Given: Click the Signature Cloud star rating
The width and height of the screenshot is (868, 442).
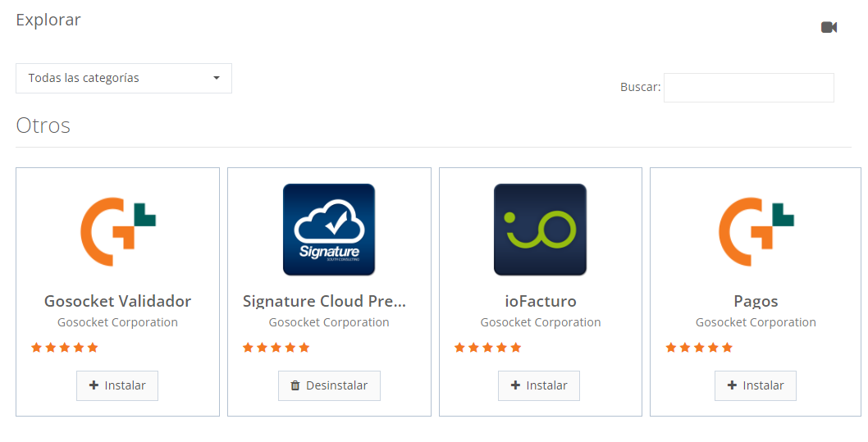Looking at the screenshot, I should point(276,348).
